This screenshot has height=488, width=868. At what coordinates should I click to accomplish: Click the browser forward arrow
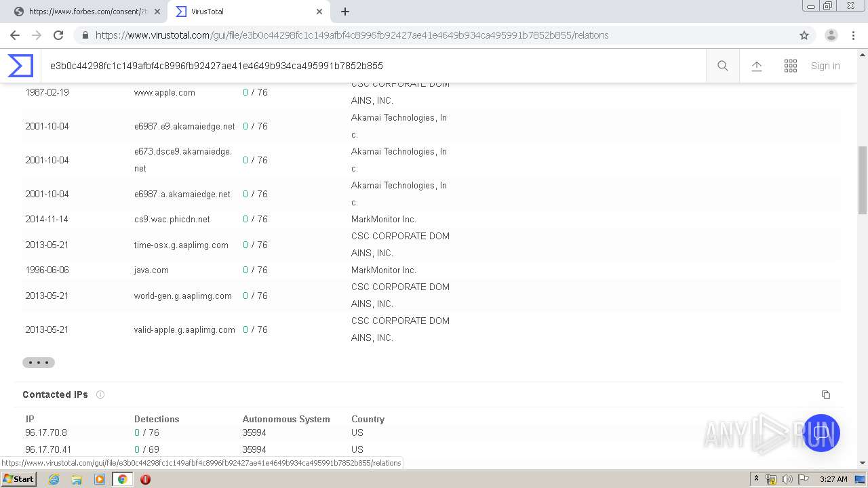coord(37,35)
